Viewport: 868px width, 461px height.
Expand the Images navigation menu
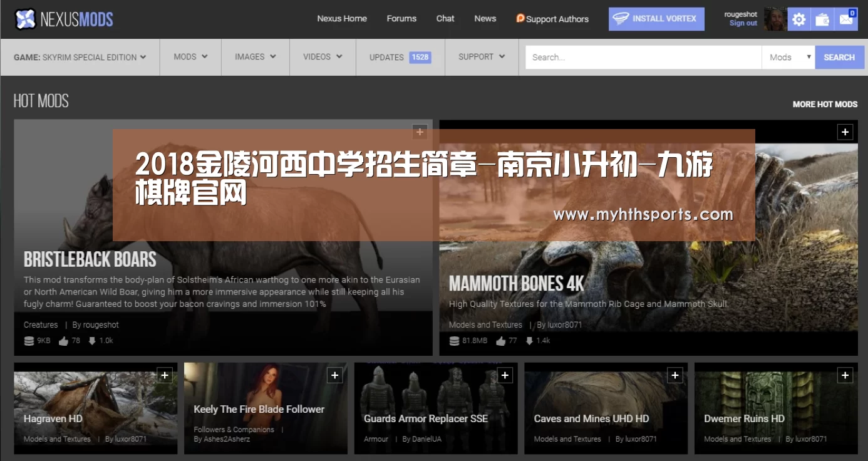click(256, 57)
